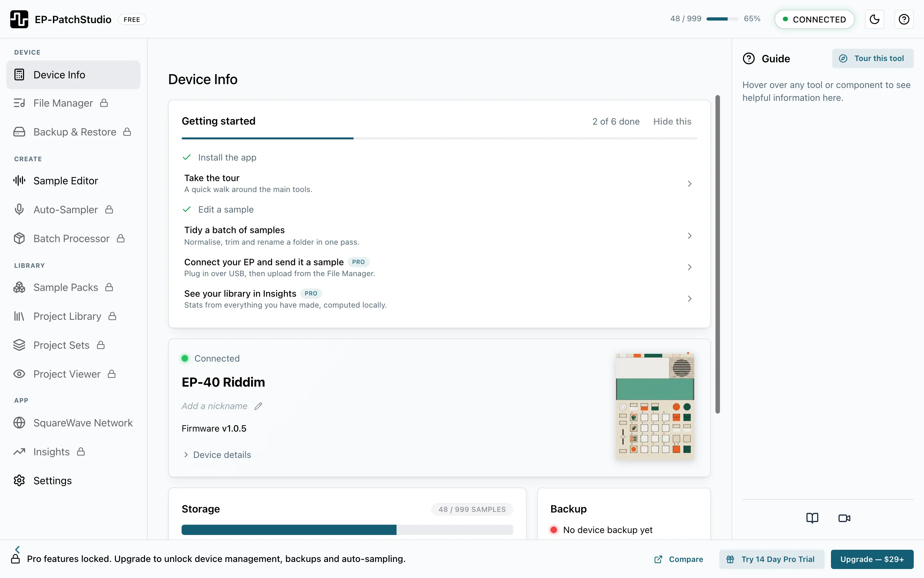This screenshot has height=578, width=924.
Task: Click the lock icon beside Project Viewer
Action: click(112, 373)
